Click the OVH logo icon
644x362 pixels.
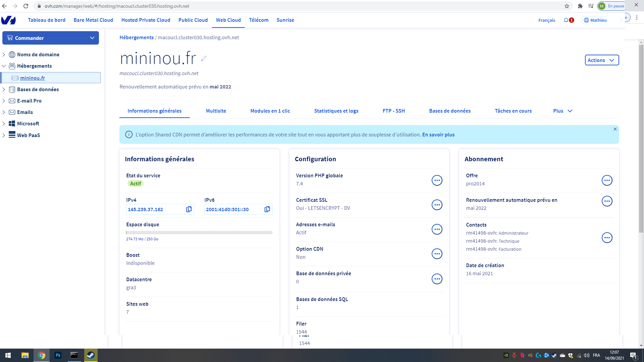(x=9, y=20)
